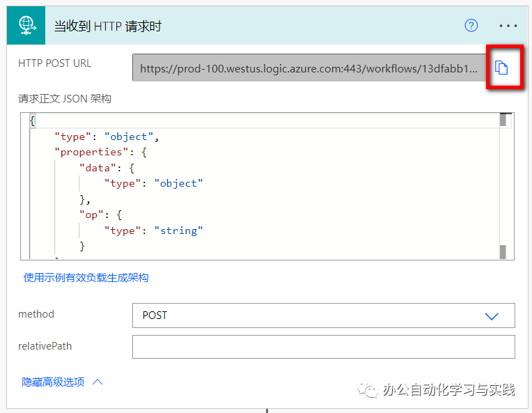
Task: Click the trigger title '当收到 HTTP 请求时'
Action: pyautogui.click(x=107, y=26)
